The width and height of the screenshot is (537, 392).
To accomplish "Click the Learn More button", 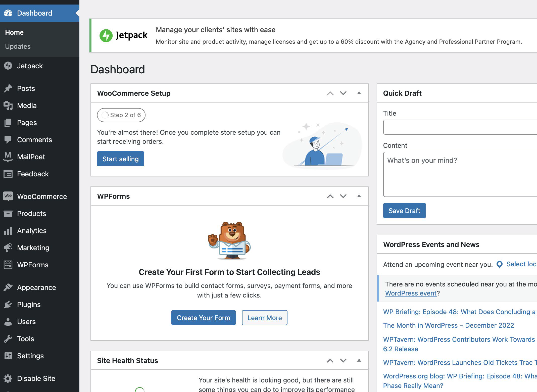I will coord(265,318).
